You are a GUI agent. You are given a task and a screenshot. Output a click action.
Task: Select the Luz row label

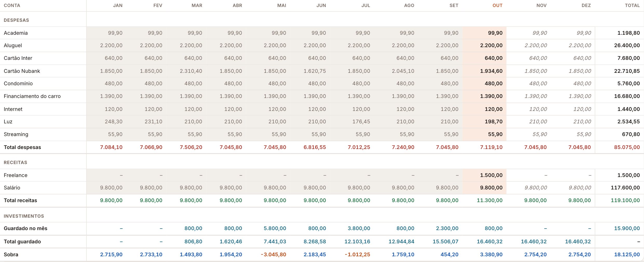(x=8, y=122)
